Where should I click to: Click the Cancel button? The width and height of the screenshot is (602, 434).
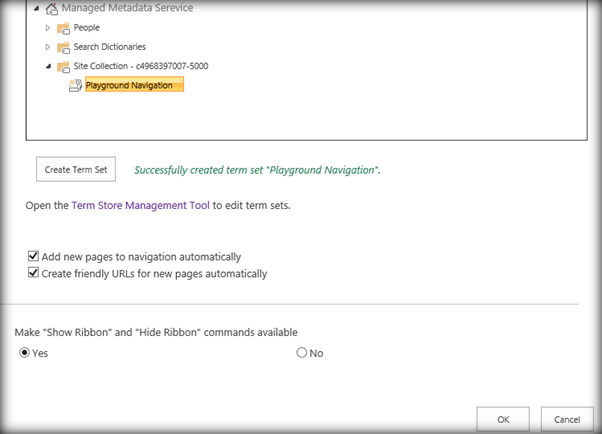pos(567,419)
